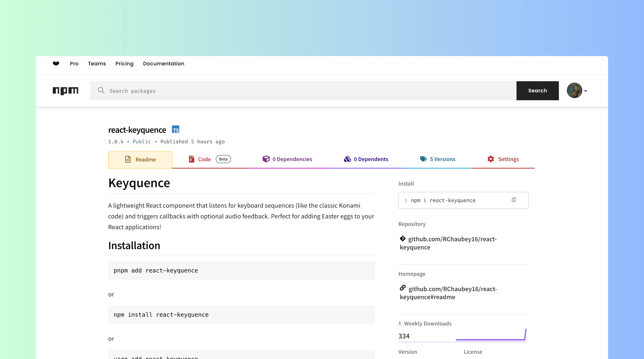Open the Pricing page
The width and height of the screenshot is (644, 359).
coord(124,64)
